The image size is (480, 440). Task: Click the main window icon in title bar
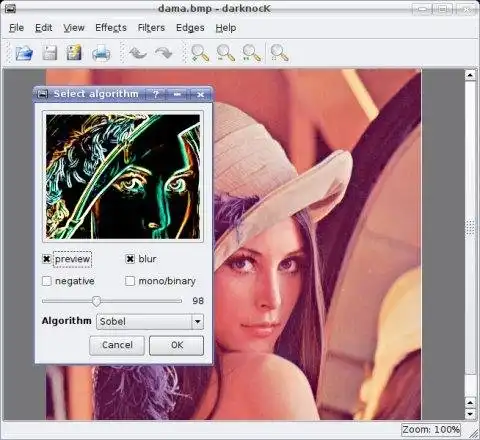click(9, 8)
